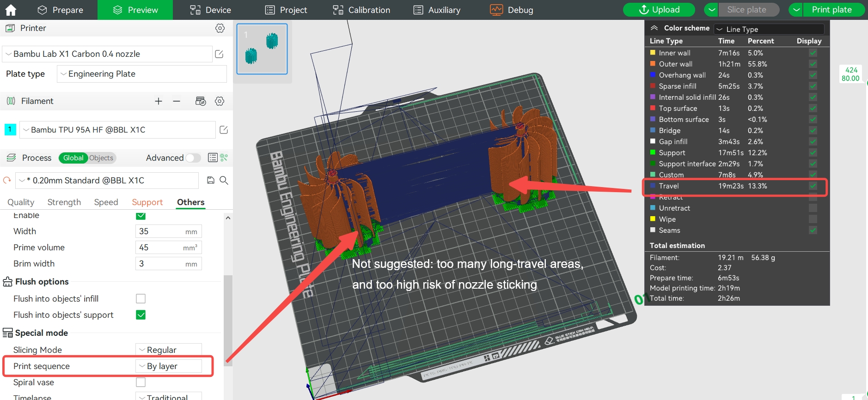Open the settings comparison list icon
868x400 pixels.
(213, 158)
